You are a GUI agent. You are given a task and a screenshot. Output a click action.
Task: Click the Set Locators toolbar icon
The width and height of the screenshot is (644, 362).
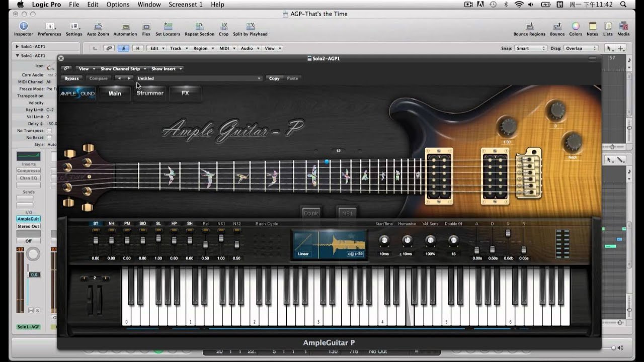(x=168, y=29)
